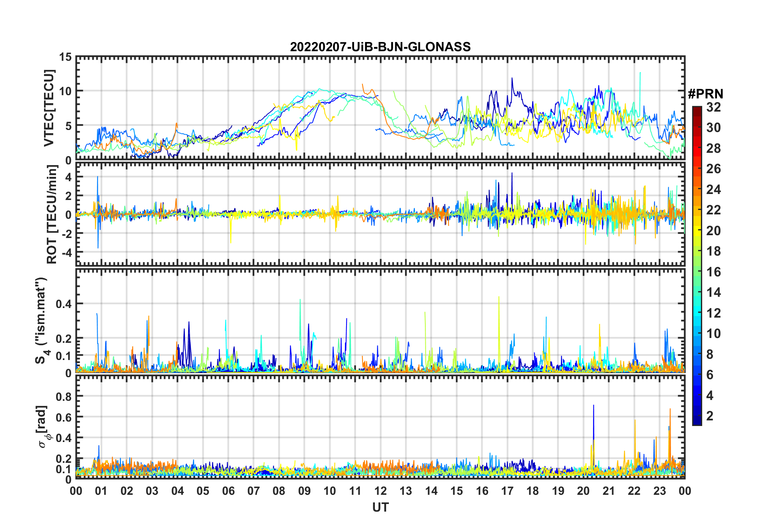This screenshot has width=761, height=532.
Task: Click the 06 tick on the UT axis
Action: 228,491
